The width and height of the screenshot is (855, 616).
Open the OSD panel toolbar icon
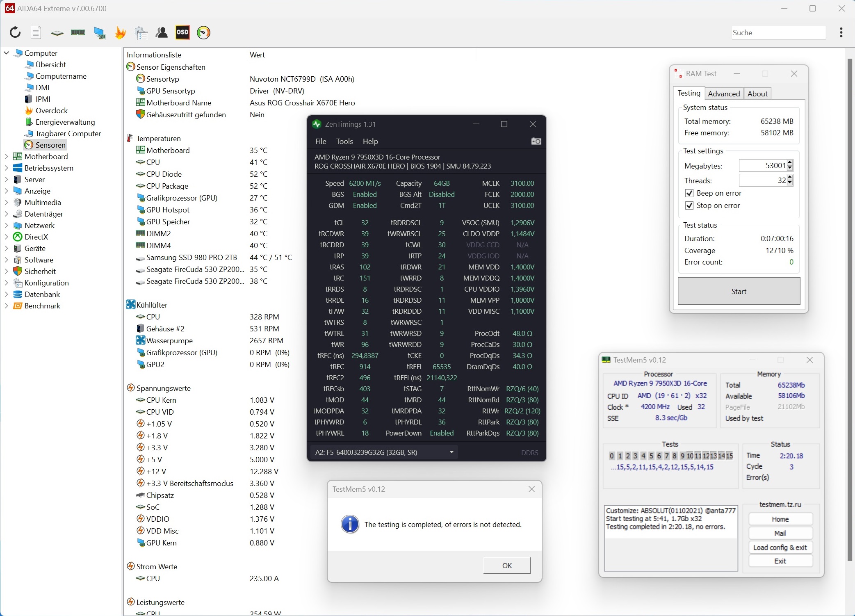click(182, 32)
